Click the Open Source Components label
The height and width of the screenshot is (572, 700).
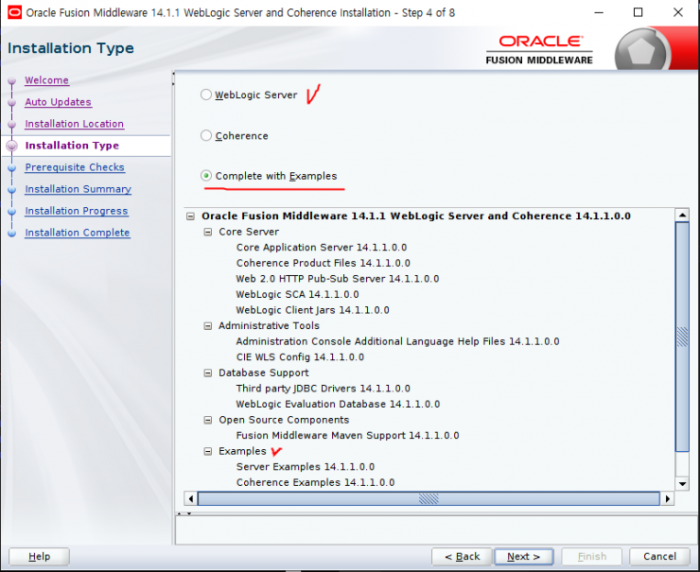click(284, 420)
